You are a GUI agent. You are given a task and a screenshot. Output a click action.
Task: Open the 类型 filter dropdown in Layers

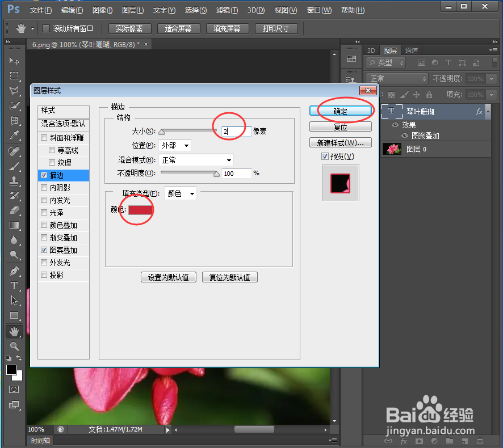386,63
